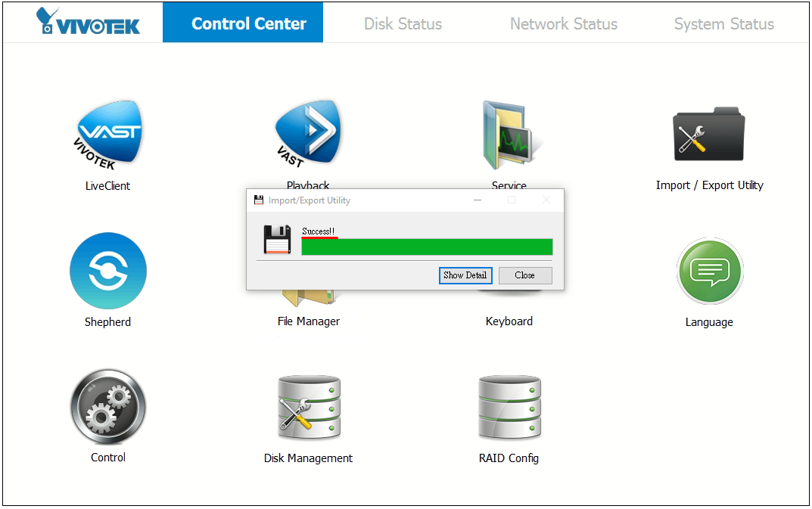Click the floppy disk icon in dialog
The image size is (812, 509).
277,239
